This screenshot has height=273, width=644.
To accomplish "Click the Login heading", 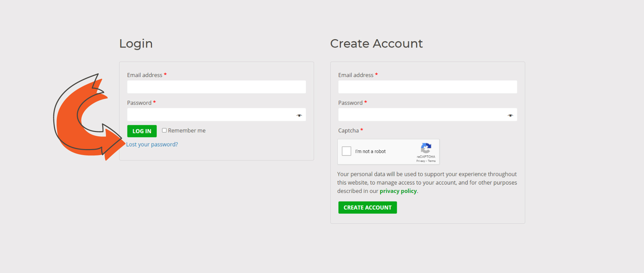I will pos(136,44).
